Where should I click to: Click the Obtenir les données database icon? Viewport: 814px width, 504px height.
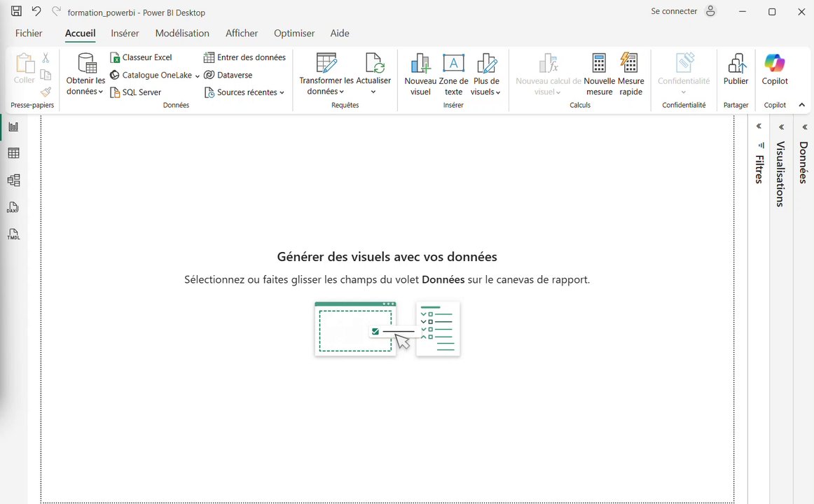click(86, 63)
